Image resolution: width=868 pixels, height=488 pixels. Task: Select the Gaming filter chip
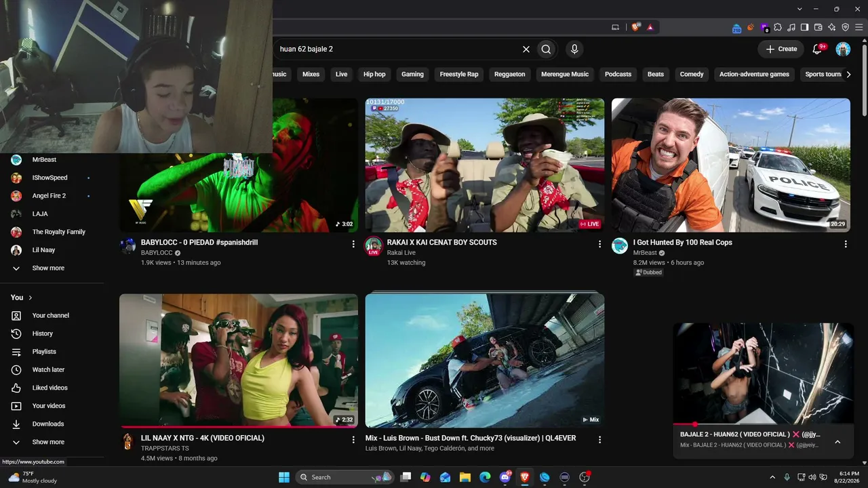pos(412,74)
